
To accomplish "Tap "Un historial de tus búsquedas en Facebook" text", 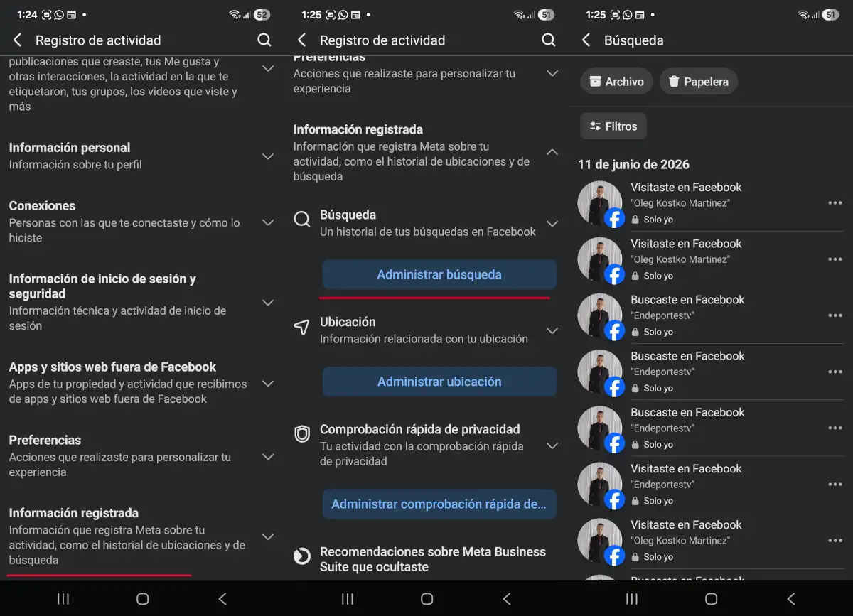I will (428, 232).
